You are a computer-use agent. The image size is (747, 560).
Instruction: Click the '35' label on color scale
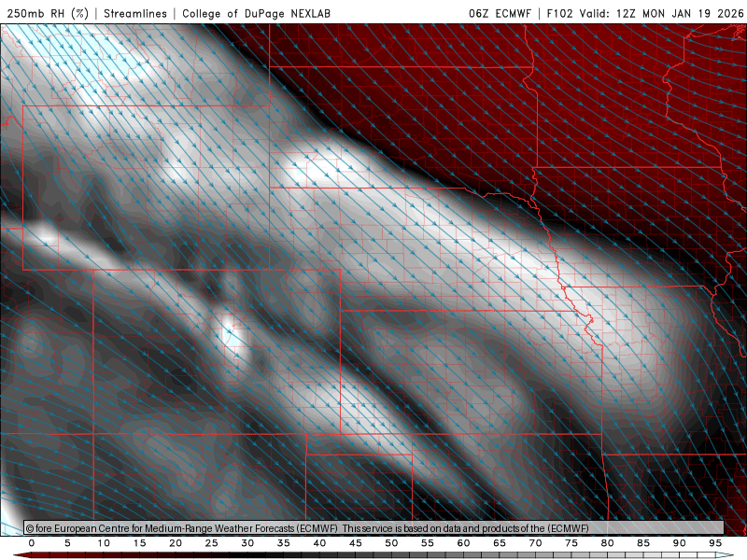pos(284,543)
